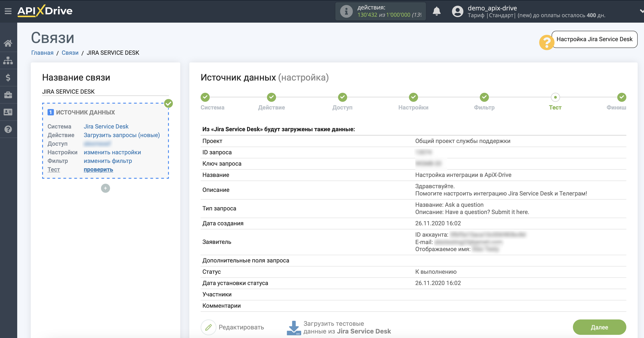Go to Связи breadcrumb link
Screen dimensions: 644x338
point(70,53)
